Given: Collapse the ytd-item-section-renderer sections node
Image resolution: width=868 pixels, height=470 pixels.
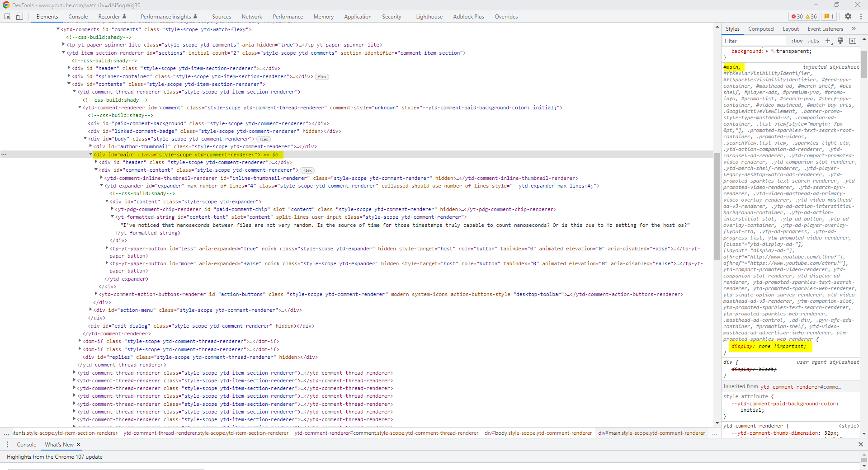Looking at the screenshot, I should pyautogui.click(x=63, y=53).
